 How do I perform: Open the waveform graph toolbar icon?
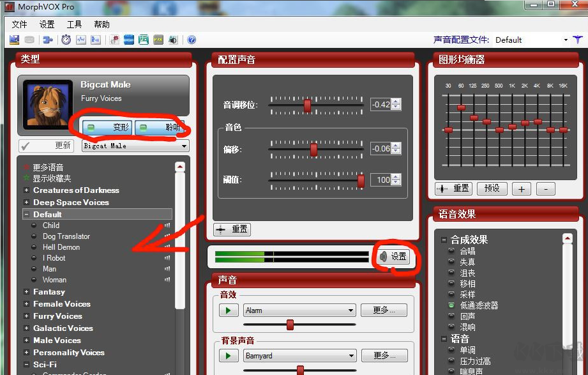click(x=80, y=40)
